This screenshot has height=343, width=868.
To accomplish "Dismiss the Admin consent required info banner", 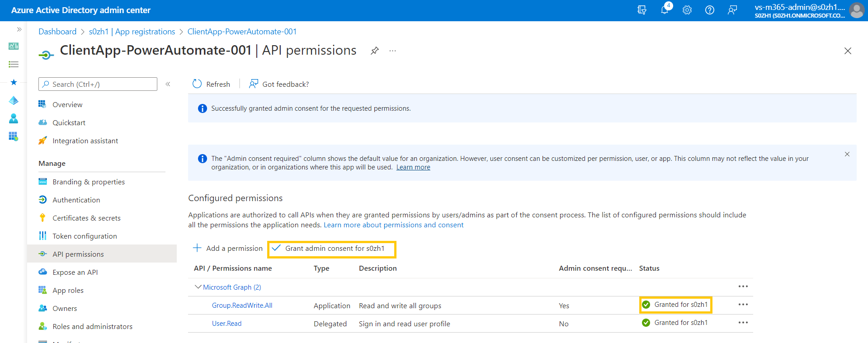I will point(847,154).
